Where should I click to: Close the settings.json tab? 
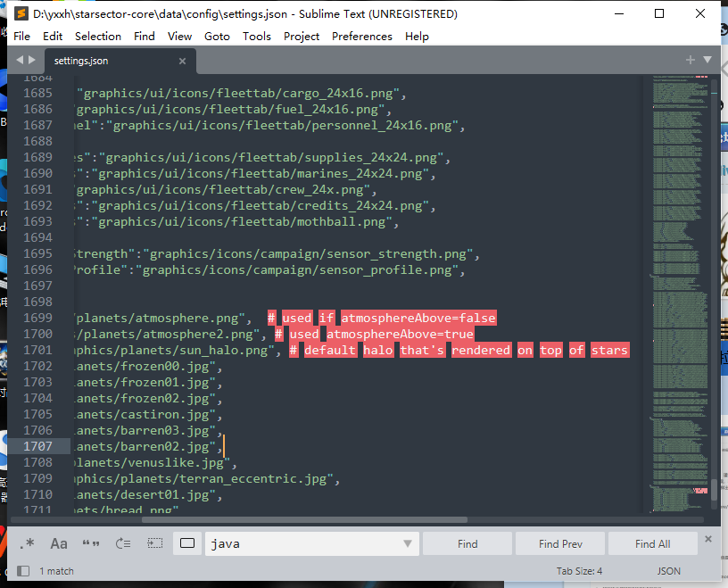[x=182, y=61]
